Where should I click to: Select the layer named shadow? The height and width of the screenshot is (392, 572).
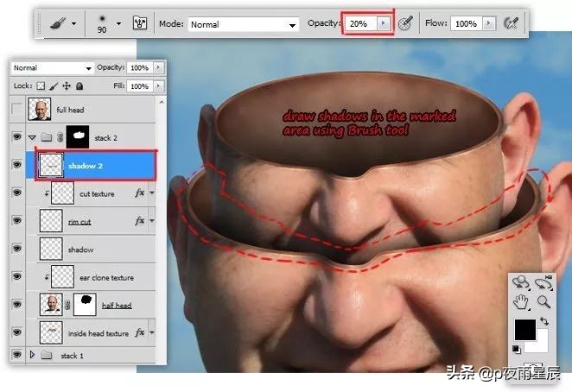click(x=92, y=250)
